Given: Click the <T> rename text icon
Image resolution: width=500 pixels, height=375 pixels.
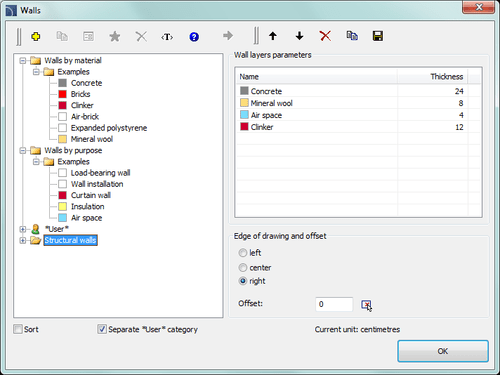Looking at the screenshot, I should point(167,37).
